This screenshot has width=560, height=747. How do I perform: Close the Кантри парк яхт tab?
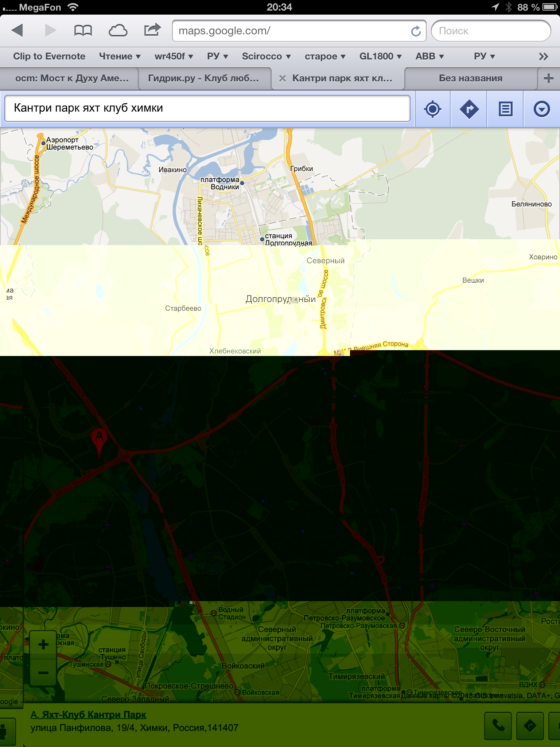point(282,78)
